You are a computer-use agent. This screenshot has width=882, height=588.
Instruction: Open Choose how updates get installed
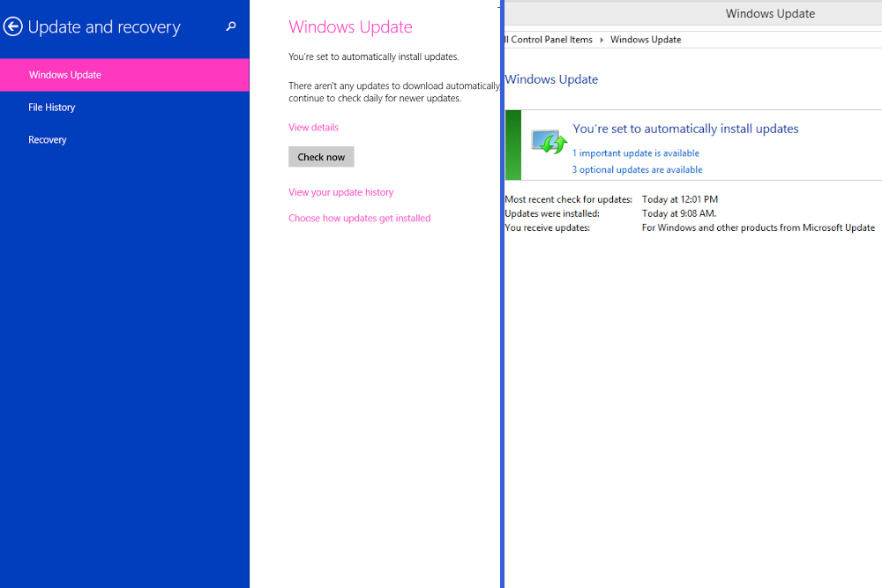(360, 218)
